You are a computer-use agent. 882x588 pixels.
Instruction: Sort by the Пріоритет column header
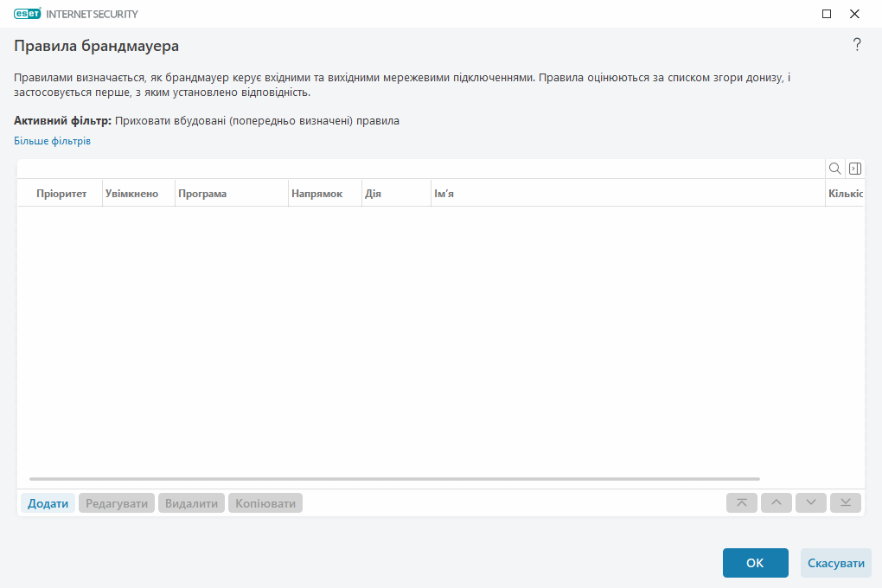pos(61,194)
